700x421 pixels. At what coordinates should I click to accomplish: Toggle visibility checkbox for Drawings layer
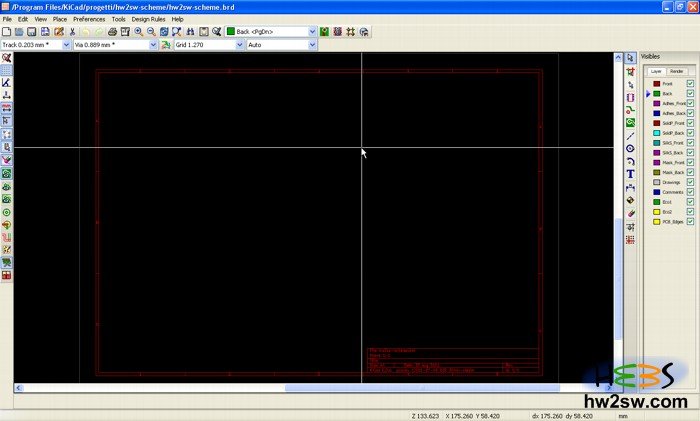pyautogui.click(x=690, y=182)
